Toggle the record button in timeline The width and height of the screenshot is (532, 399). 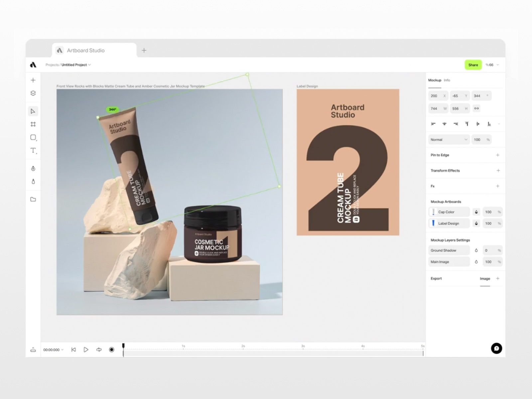(112, 350)
